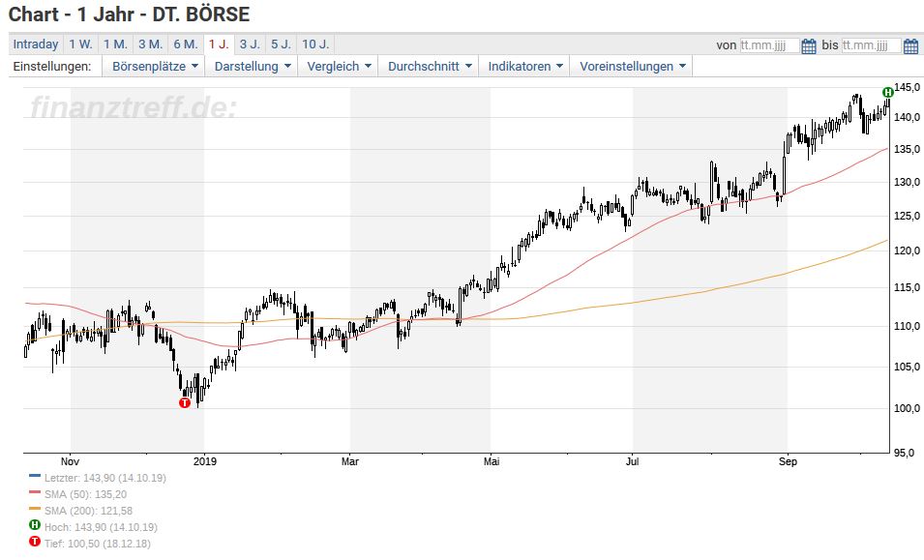Click the '2019' x-axis label
Image resolution: width=924 pixels, height=560 pixels.
coord(204,461)
